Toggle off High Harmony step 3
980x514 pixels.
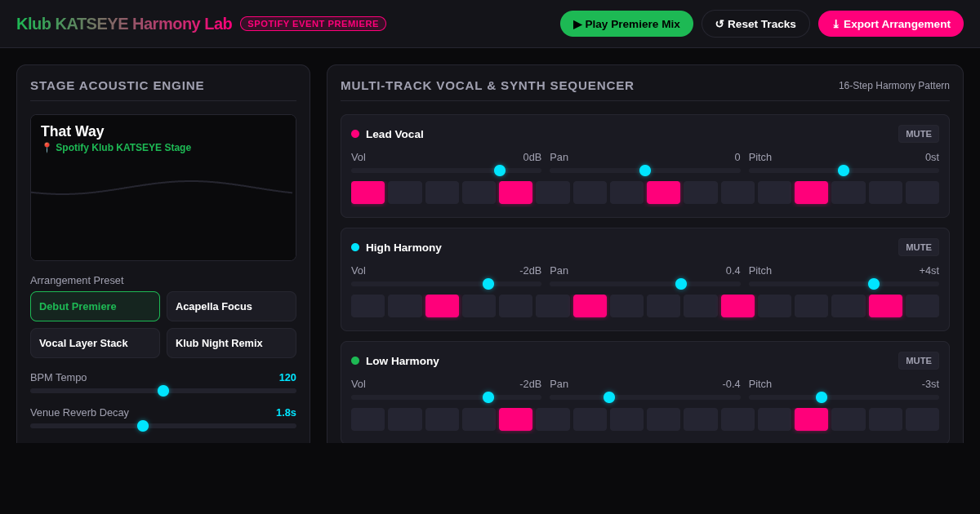(x=442, y=306)
